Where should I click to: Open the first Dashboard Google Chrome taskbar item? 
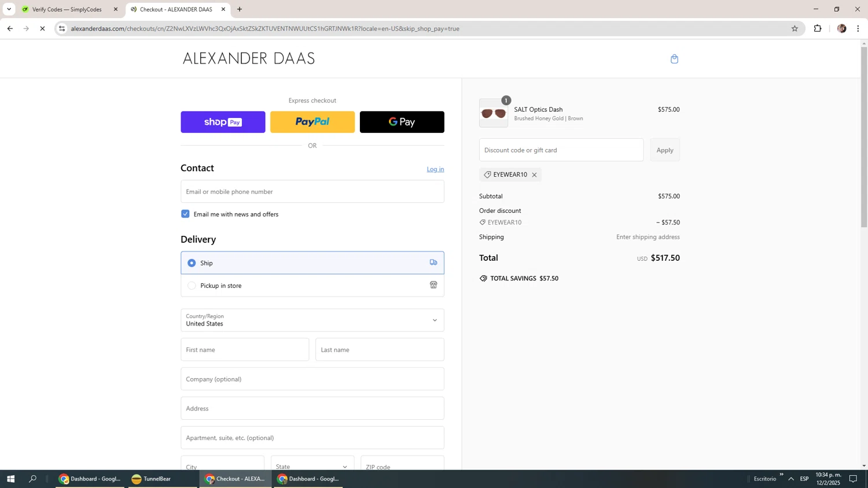pos(90,479)
